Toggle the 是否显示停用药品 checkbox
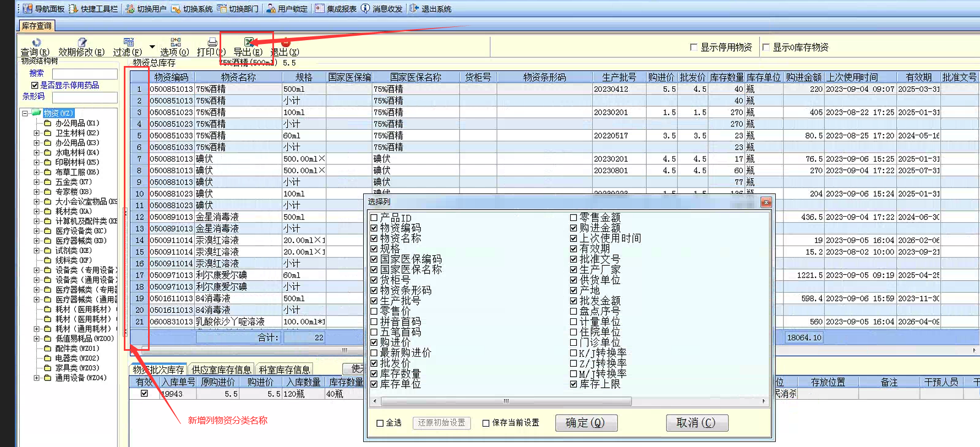The image size is (980, 447). click(35, 85)
